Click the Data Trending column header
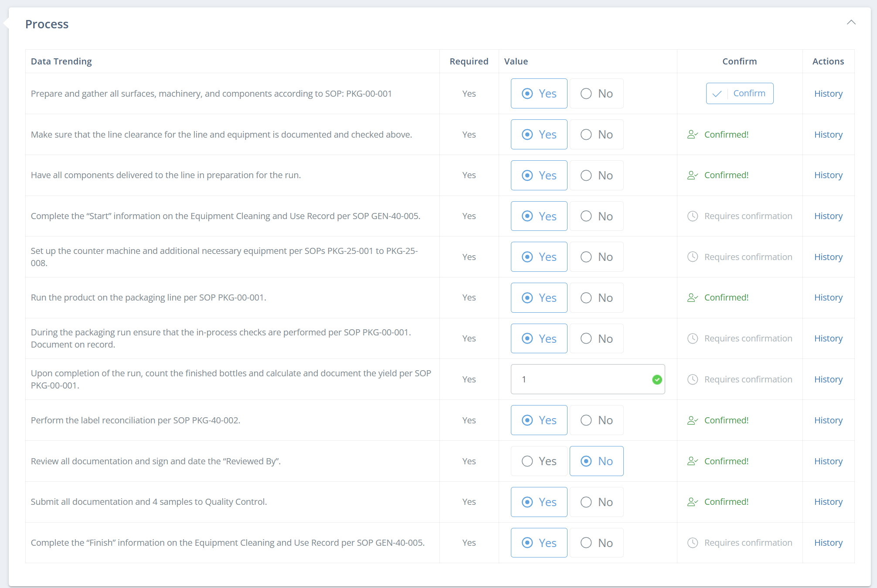Viewport: 877px width, 588px height. tap(61, 61)
